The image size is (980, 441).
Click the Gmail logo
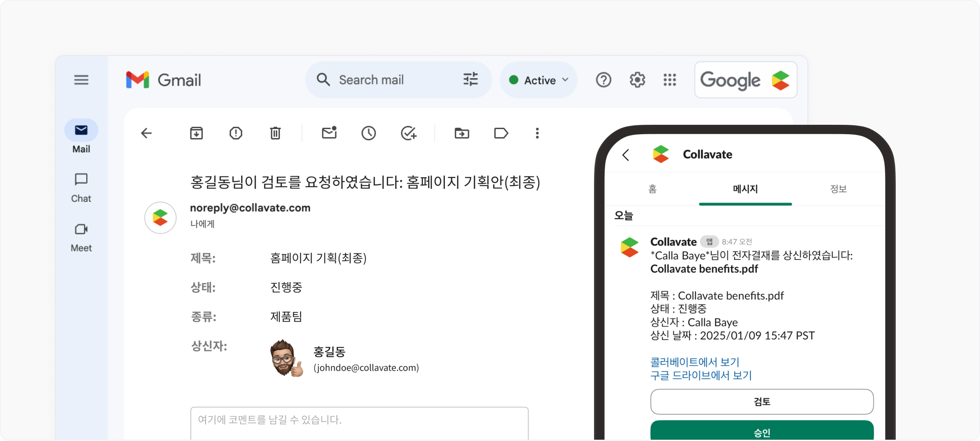163,80
